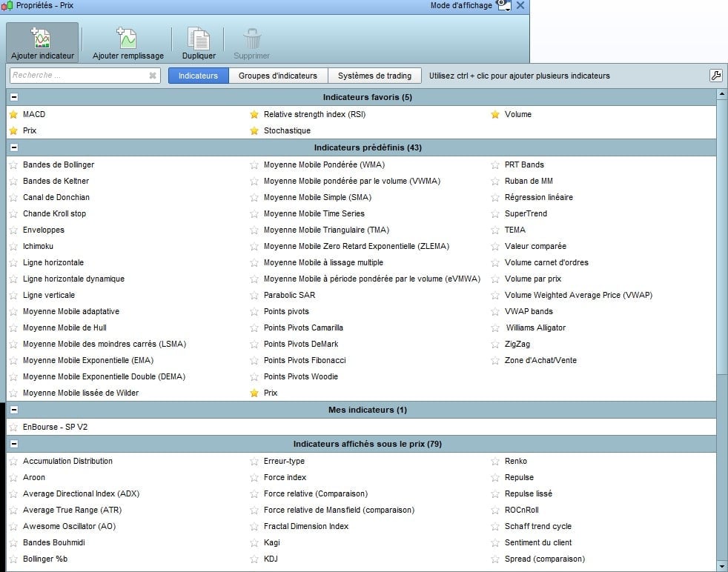
Task: Click the vertical scrollbar thumb
Action: point(721,236)
